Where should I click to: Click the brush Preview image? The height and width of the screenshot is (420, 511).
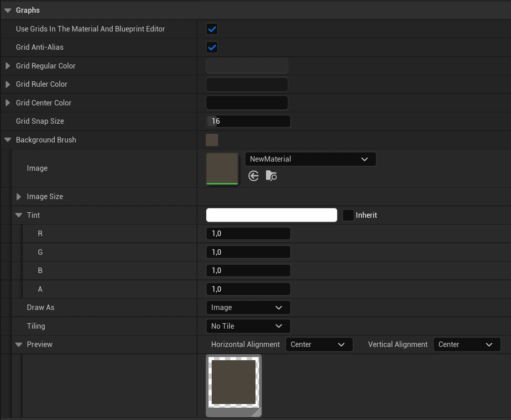234,382
